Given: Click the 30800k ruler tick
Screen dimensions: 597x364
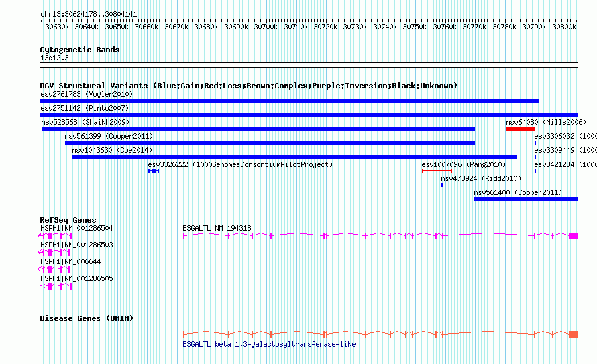Looking at the screenshot, I should pyautogui.click(x=564, y=27).
